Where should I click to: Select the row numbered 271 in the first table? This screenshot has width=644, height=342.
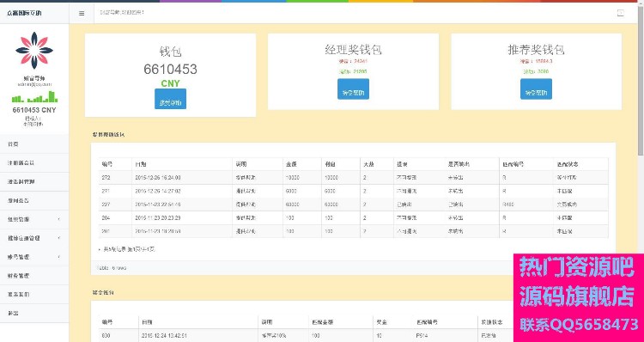(354, 191)
